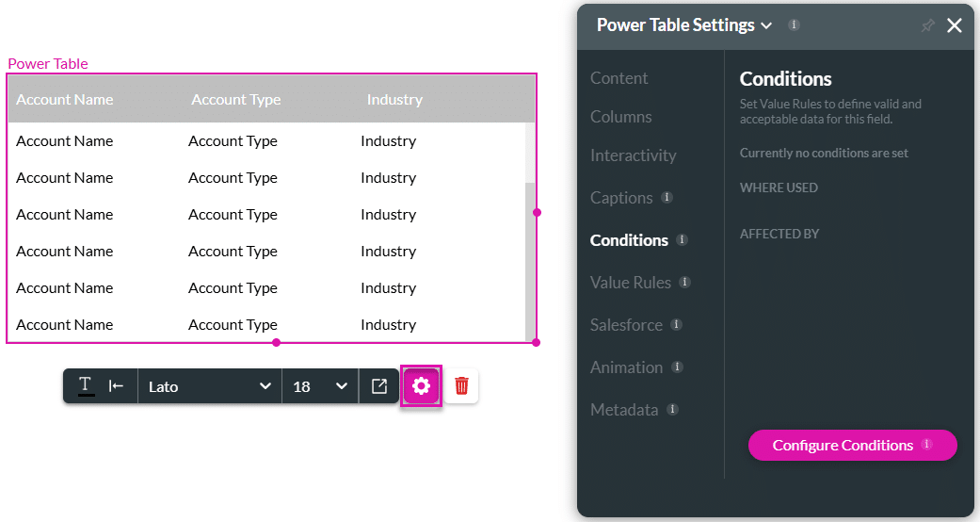
Task: Click info icon beside Captions
Action: [667, 197]
